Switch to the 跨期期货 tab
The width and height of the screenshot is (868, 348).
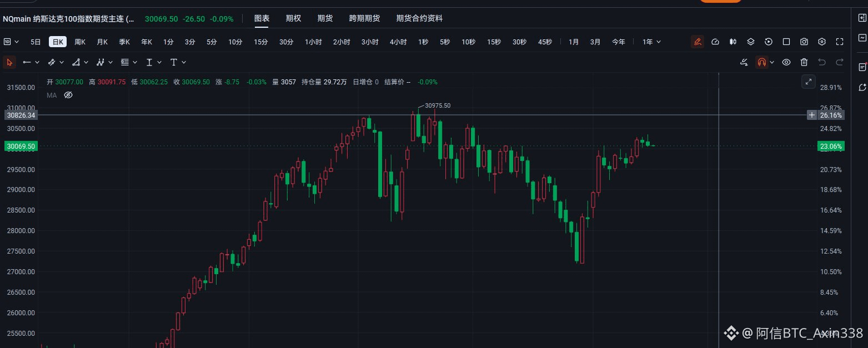click(x=364, y=18)
